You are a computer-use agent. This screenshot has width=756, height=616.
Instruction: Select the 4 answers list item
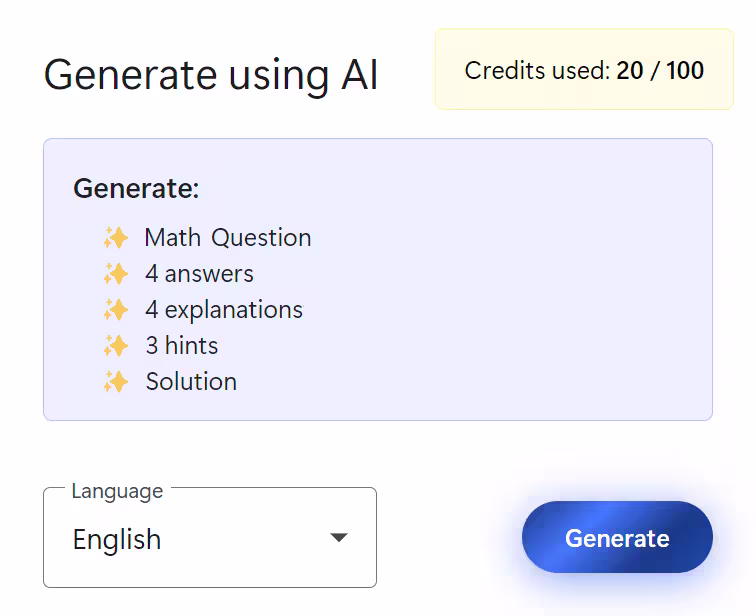click(199, 274)
